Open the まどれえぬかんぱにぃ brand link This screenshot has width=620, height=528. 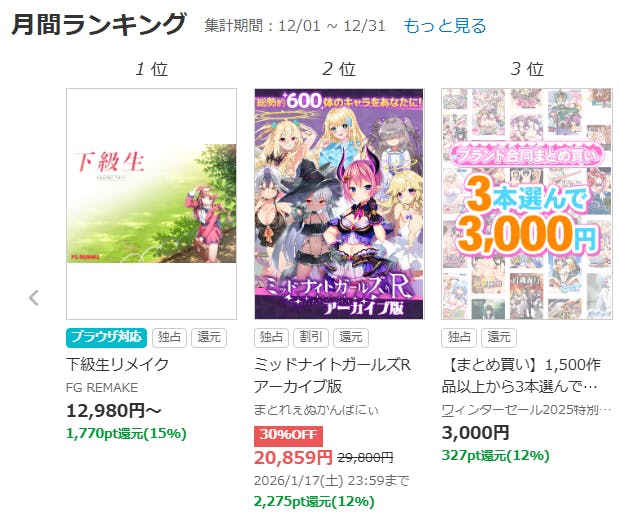pos(316,410)
